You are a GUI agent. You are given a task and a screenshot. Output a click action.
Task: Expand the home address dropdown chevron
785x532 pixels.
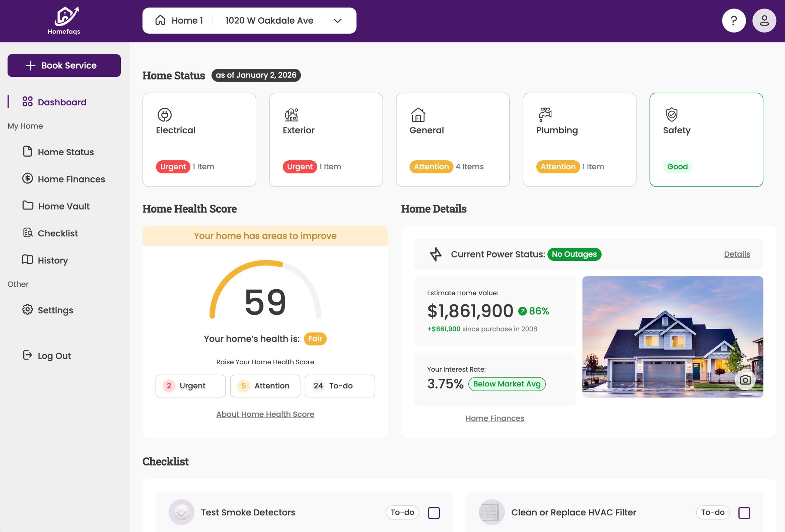(x=337, y=21)
